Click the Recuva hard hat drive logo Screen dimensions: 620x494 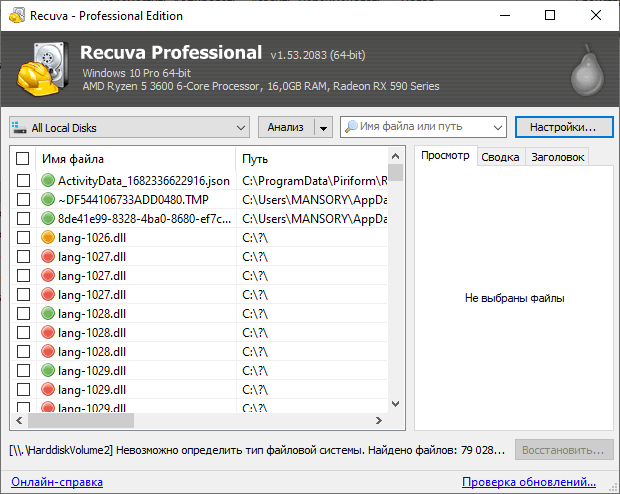coord(42,67)
